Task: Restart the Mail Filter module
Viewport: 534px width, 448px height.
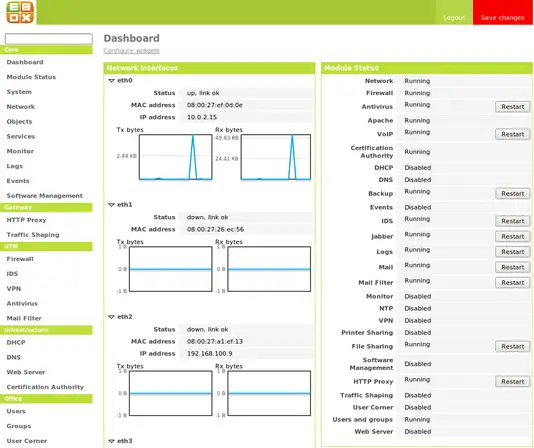Action: point(512,282)
